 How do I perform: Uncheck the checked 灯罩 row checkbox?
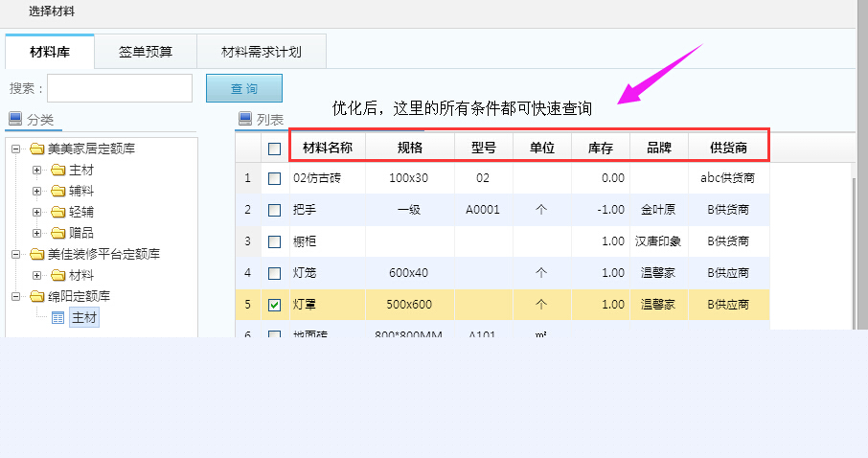click(x=275, y=305)
